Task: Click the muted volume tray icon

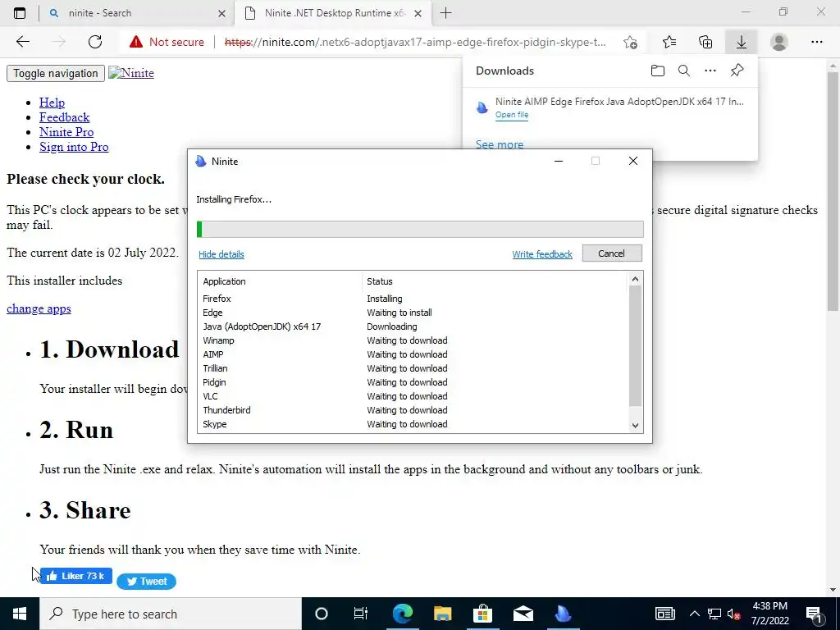Action: [x=734, y=614]
